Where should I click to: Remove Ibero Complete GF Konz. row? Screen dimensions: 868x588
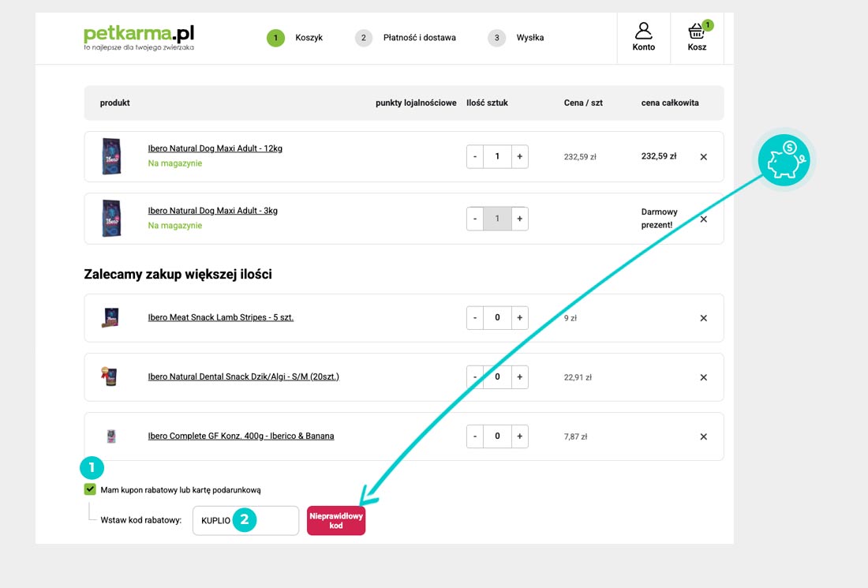(703, 436)
